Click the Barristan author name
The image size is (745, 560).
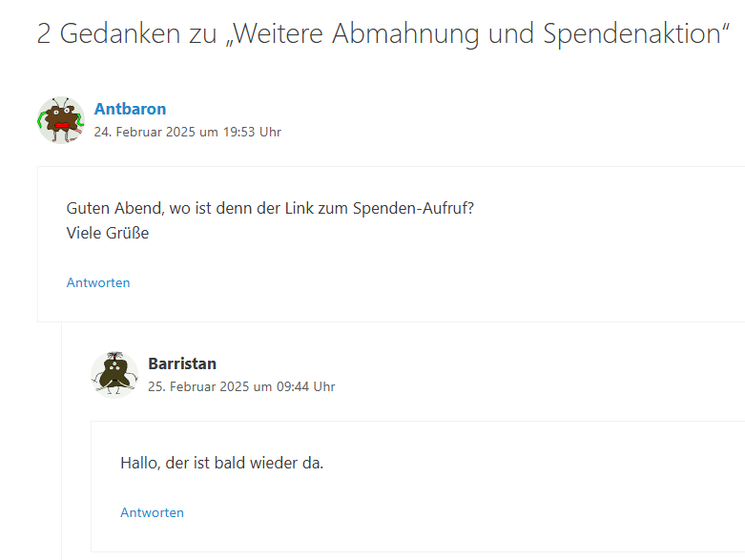coord(182,363)
